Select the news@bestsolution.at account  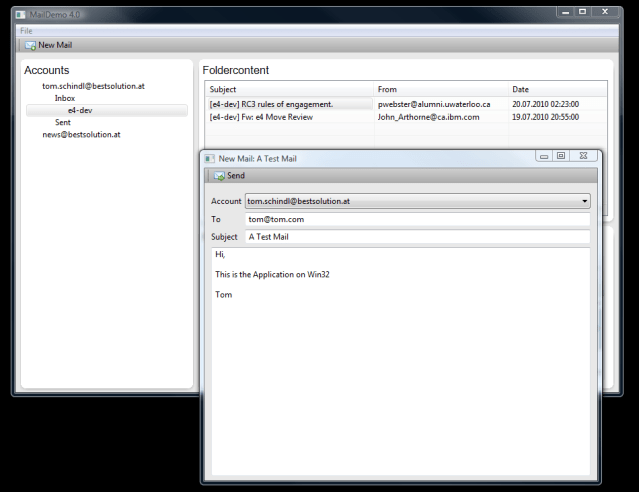click(81, 134)
